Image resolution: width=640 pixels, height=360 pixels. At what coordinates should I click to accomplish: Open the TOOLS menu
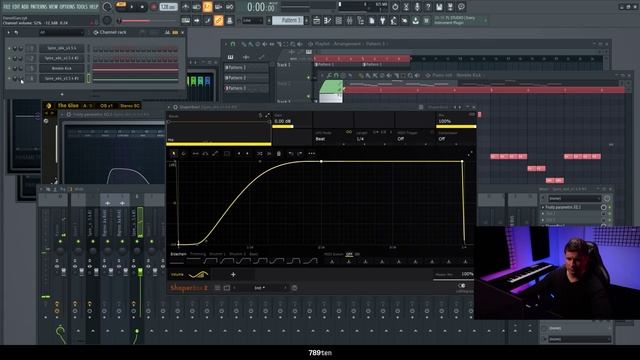coord(82,7)
